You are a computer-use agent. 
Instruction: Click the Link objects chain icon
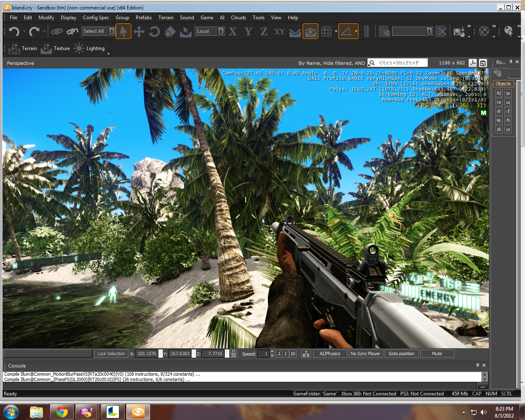point(57,32)
